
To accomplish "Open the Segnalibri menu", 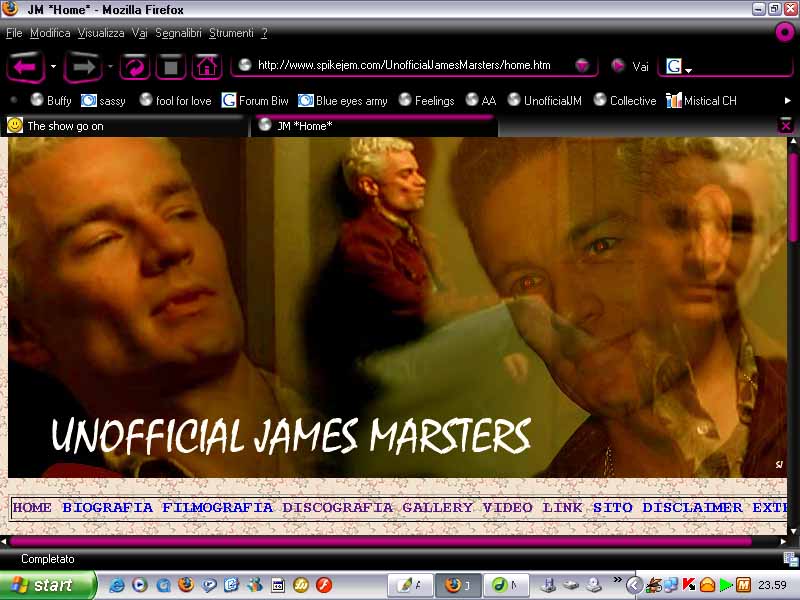I will click(178, 33).
